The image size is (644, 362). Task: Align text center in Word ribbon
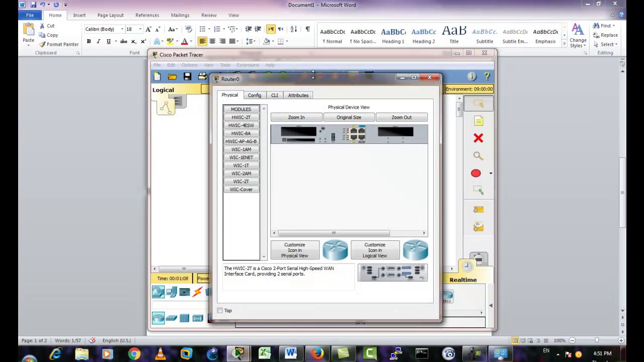point(212,41)
